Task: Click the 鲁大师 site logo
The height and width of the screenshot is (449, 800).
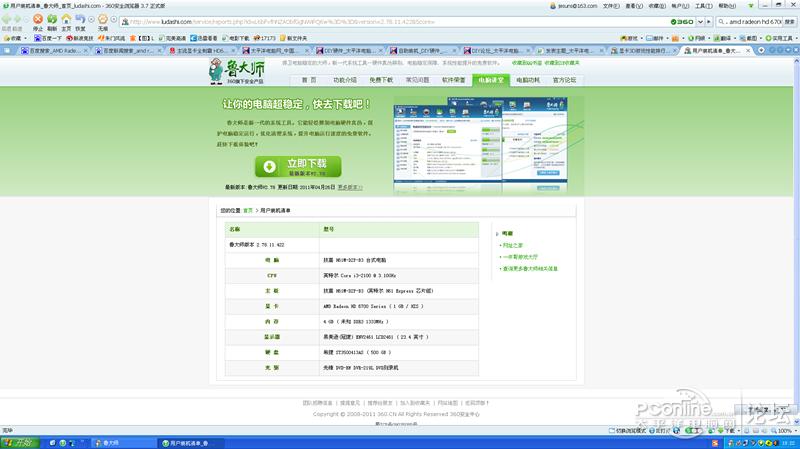Action: coord(236,71)
